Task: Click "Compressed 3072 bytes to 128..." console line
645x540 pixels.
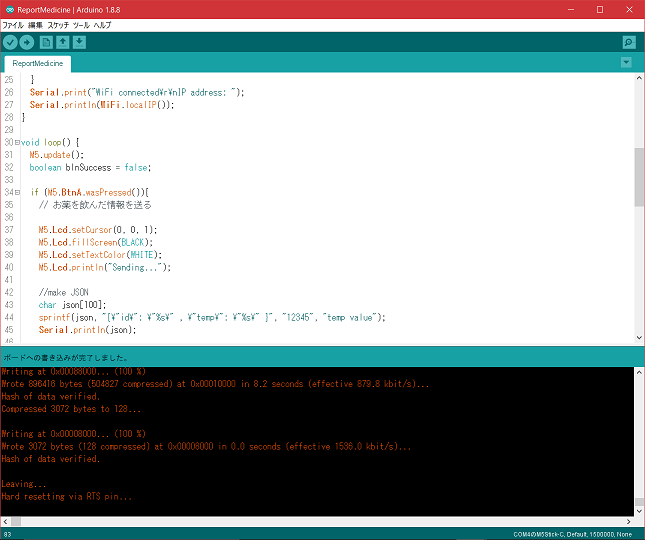Action: point(71,409)
